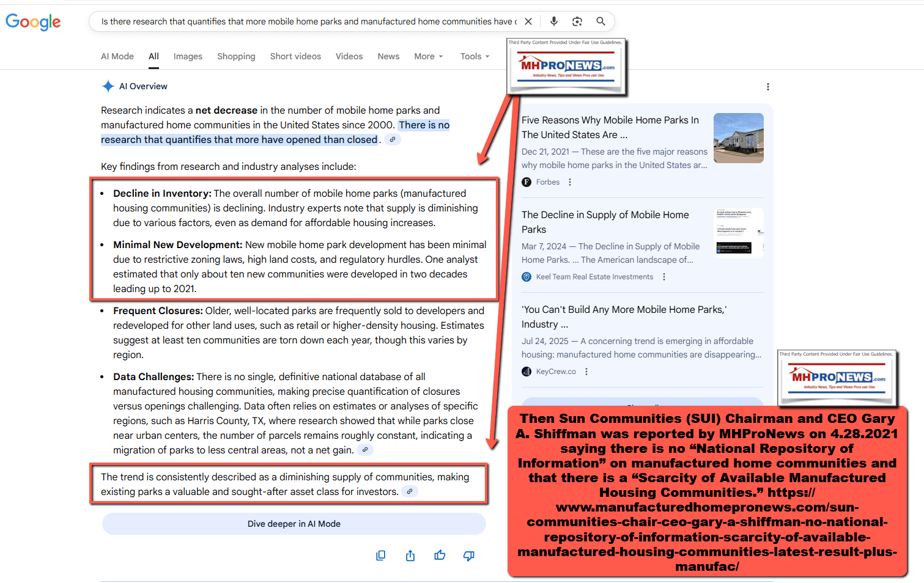
Task: Click the Forbes article house thumbnail
Action: pos(738,138)
